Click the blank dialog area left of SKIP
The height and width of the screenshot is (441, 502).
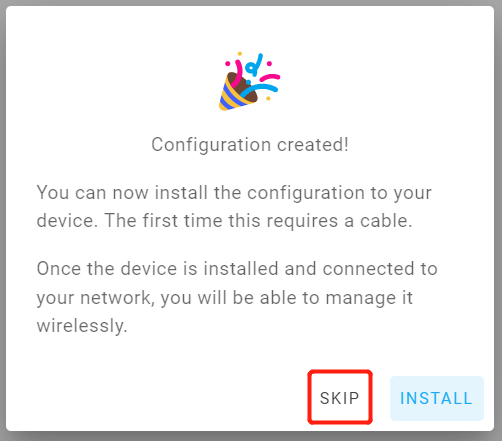[157, 398]
